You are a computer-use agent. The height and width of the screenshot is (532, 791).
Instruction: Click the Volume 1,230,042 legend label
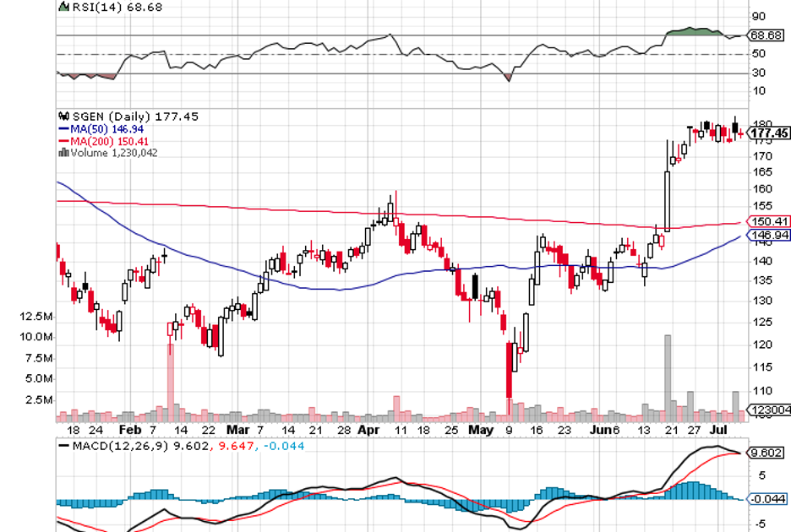point(113,153)
